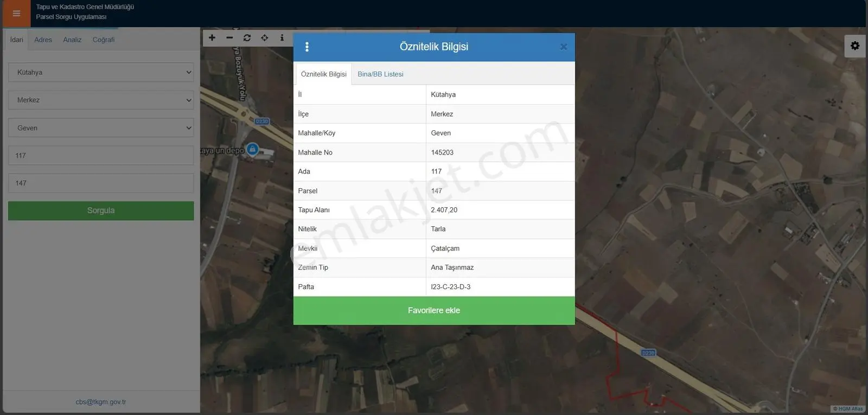Switch to the Adres tab
The image size is (868, 415).
click(x=43, y=40)
